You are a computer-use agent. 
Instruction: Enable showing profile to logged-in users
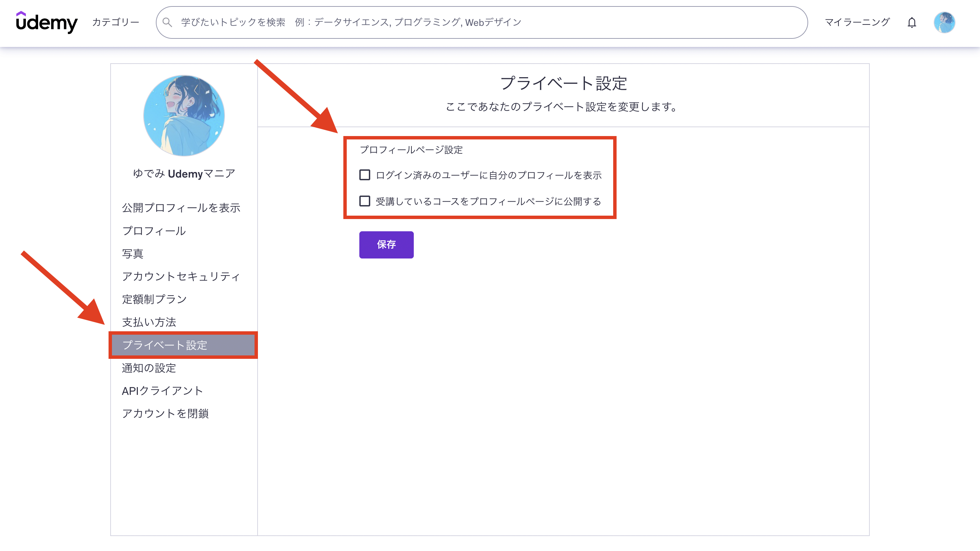tap(364, 175)
